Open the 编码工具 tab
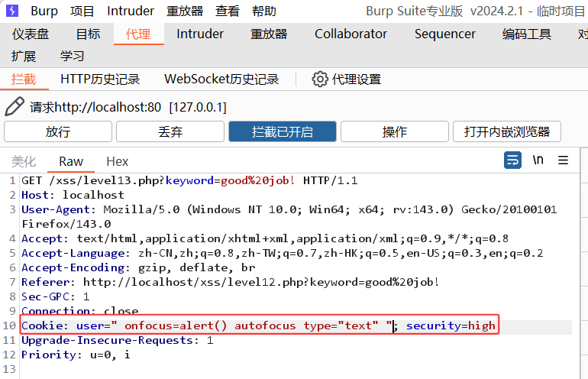The width and height of the screenshot is (588, 379). pos(526,34)
